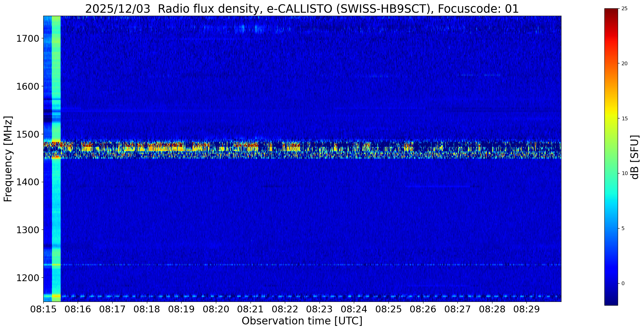The image size is (644, 330).
Task: Click the 1500 frequency tick label
Action: [28, 134]
